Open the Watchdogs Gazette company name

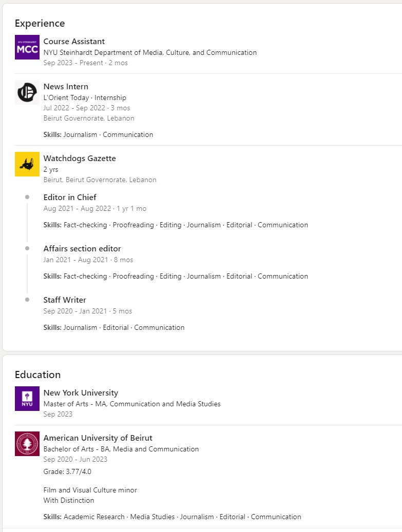(80, 159)
